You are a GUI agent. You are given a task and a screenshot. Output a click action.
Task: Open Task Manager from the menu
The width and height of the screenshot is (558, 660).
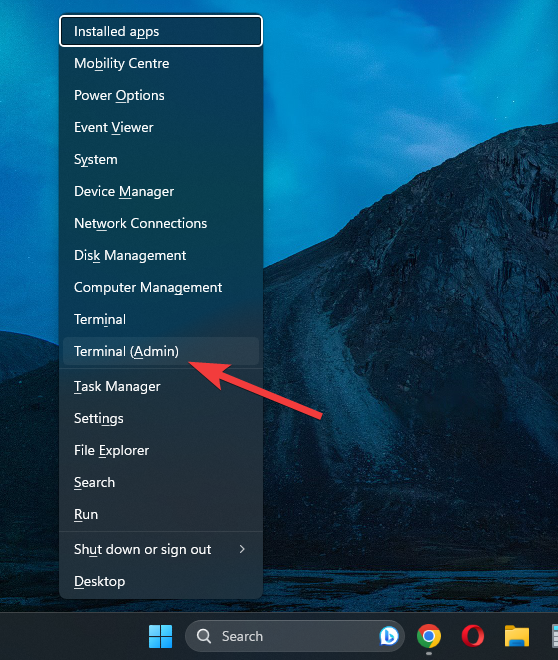coord(161,386)
